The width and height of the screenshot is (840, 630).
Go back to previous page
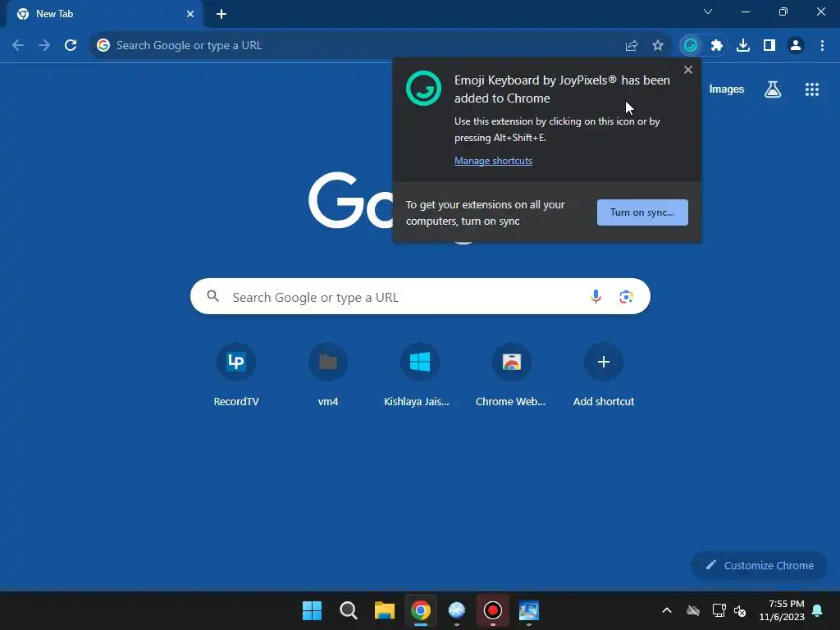pyautogui.click(x=18, y=46)
